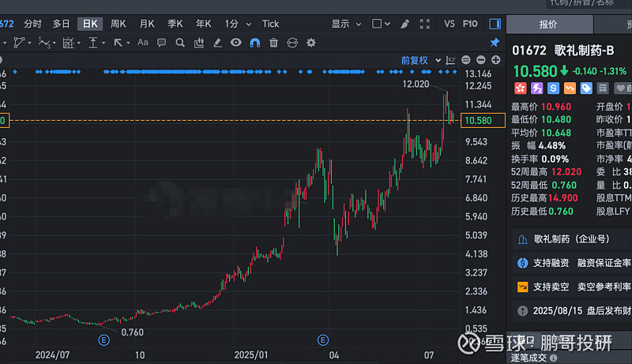Reset chart zoom with equals icon
The image size is (632, 364).
click(x=466, y=60)
